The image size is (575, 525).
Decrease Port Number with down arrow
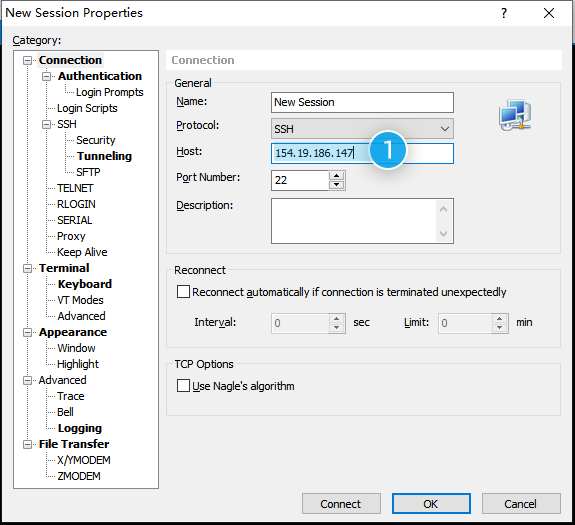click(337, 185)
